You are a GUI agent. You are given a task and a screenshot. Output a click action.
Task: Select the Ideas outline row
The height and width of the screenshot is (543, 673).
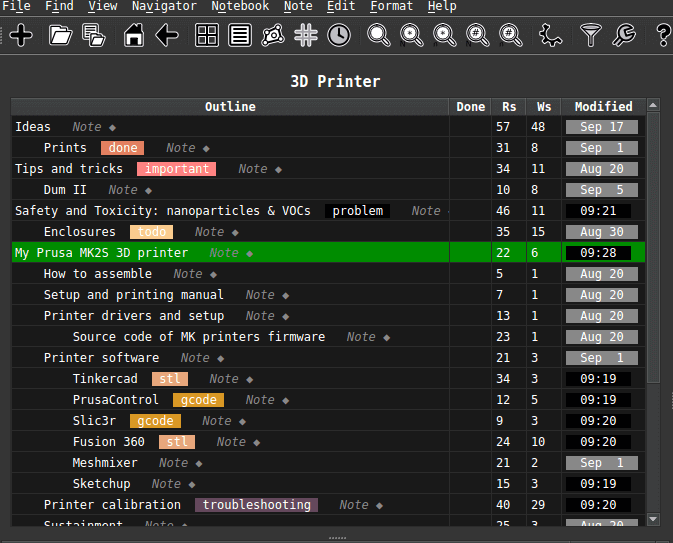click(x=328, y=127)
